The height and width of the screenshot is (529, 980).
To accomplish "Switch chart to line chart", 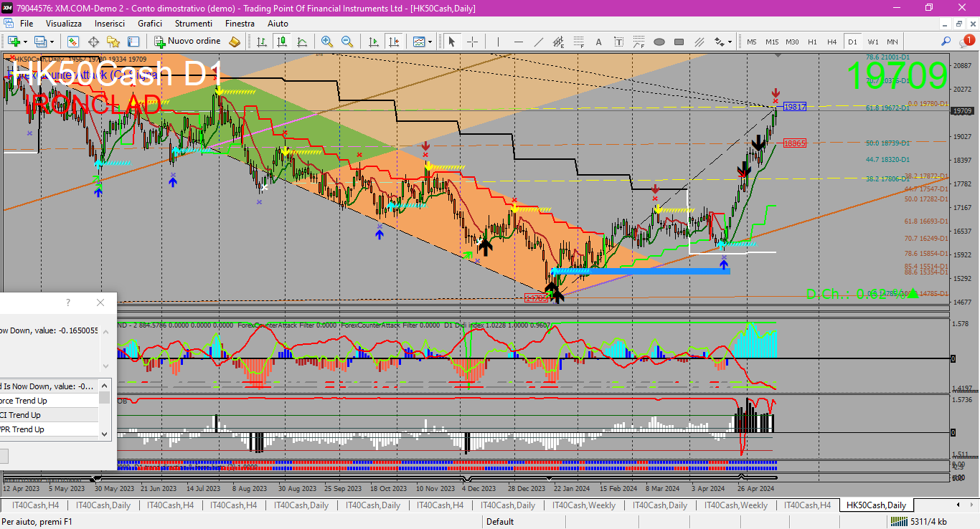I will (302, 42).
